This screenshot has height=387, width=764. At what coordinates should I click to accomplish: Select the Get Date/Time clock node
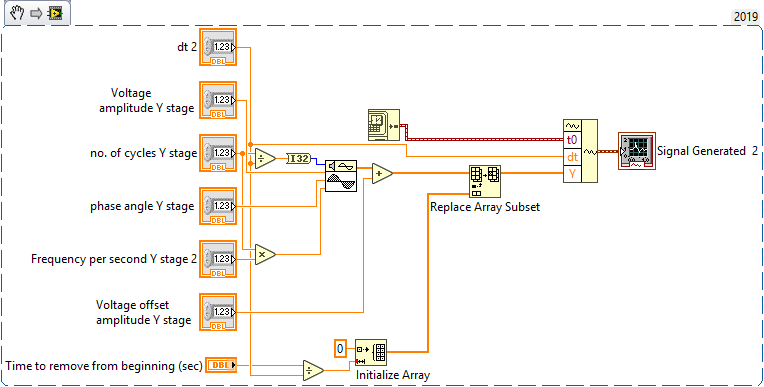(383, 125)
